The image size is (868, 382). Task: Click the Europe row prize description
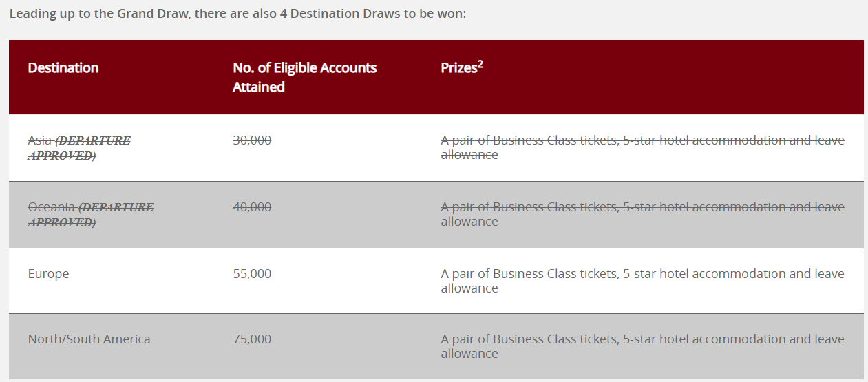(x=642, y=281)
